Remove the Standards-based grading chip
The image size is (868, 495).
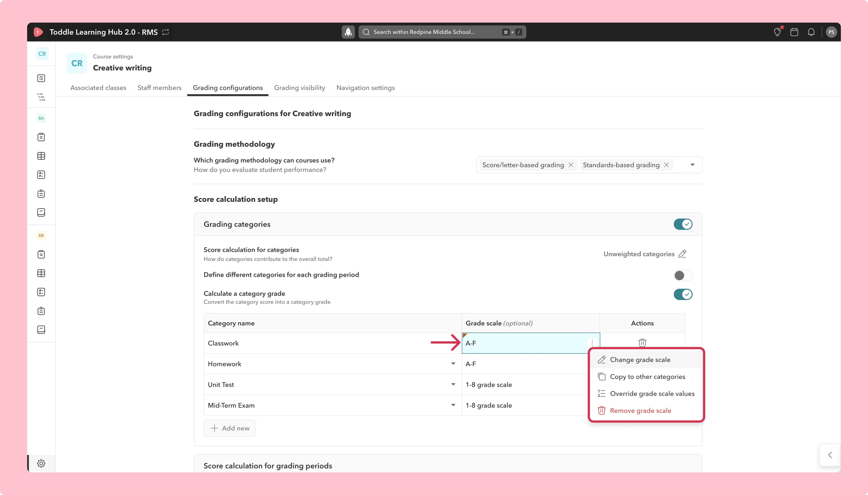666,165
